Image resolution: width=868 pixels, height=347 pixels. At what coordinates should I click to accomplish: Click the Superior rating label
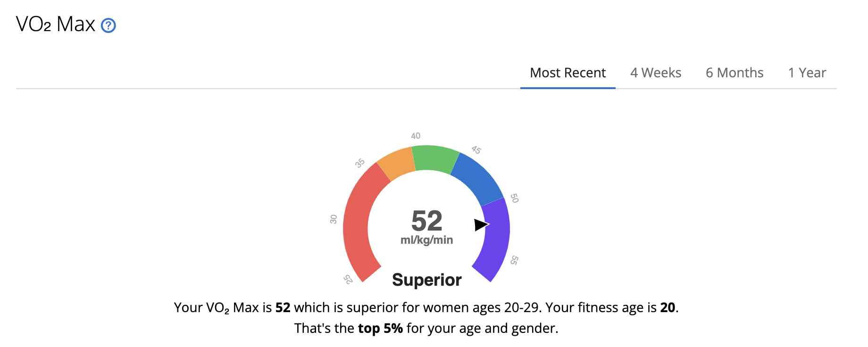tap(427, 280)
